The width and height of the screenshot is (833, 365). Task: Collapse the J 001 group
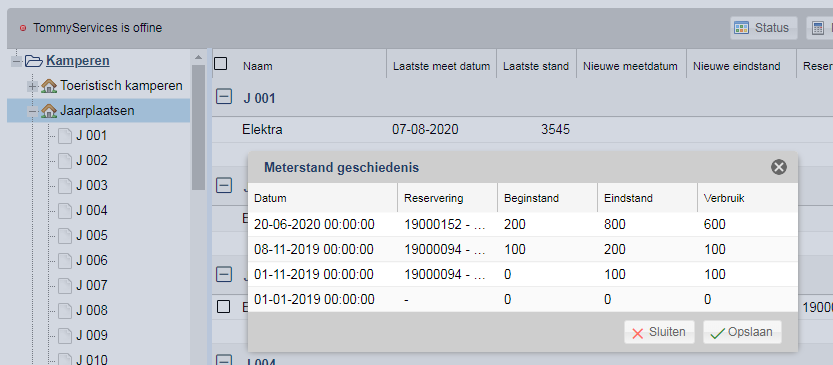click(224, 97)
